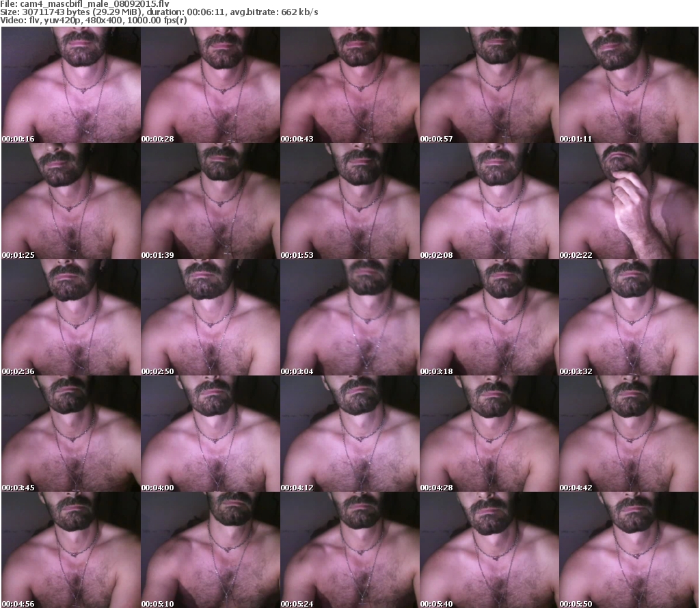Viewport: 700px width, 608px height.
Task: View the frame captured at 00:04:42
Action: 629,434
